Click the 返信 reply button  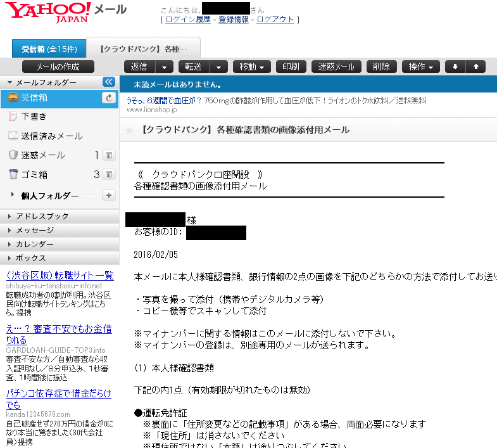(x=139, y=67)
